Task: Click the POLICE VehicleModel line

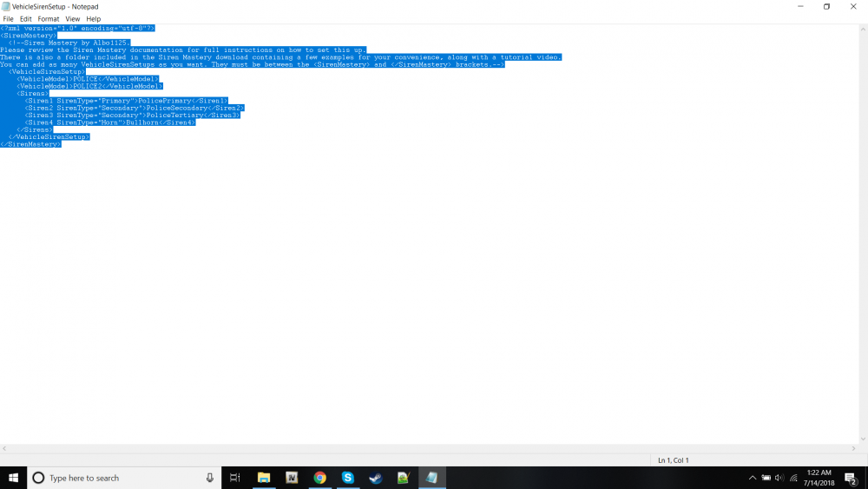Action: click(88, 79)
